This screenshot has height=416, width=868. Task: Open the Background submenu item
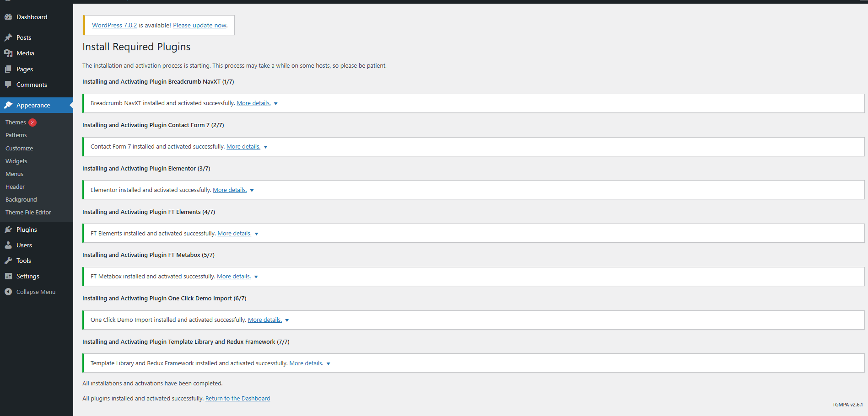tap(21, 200)
